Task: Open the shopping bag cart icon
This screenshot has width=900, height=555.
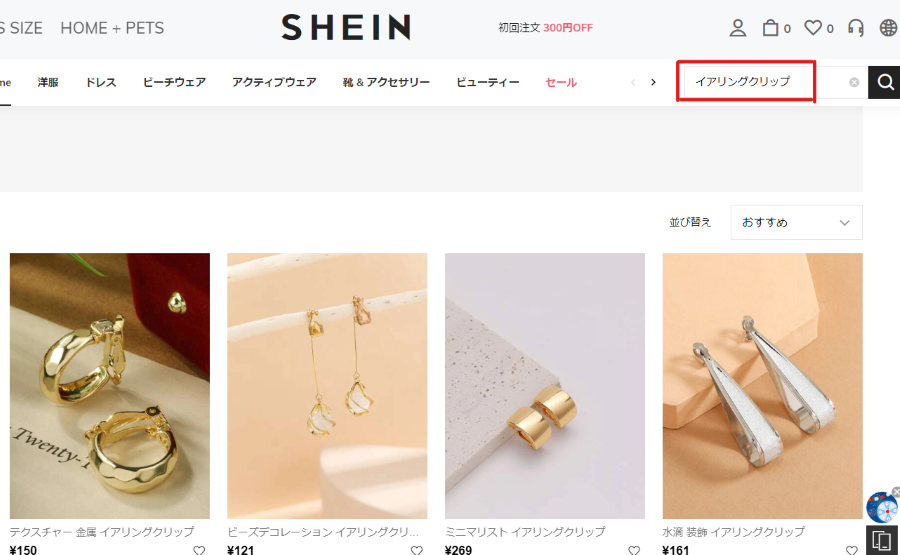Action: pyautogui.click(x=770, y=28)
